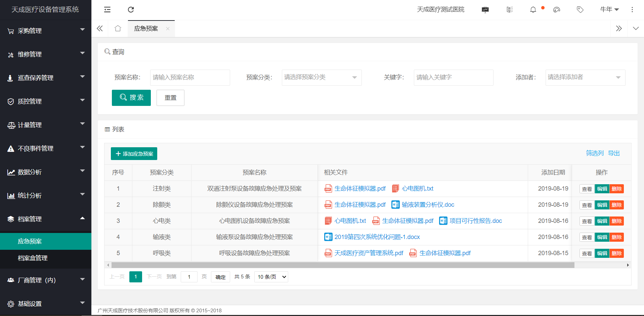Click the tag icon in header

(x=580, y=10)
